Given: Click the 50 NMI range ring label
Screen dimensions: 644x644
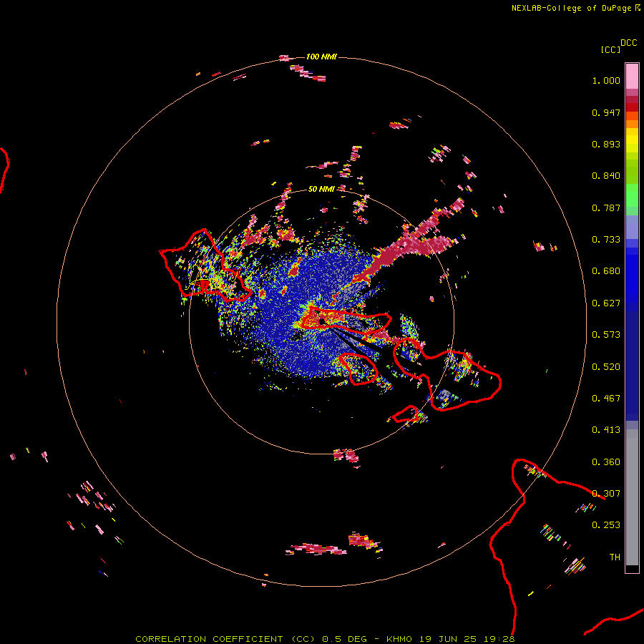Looking at the screenshot, I should coord(321,189).
